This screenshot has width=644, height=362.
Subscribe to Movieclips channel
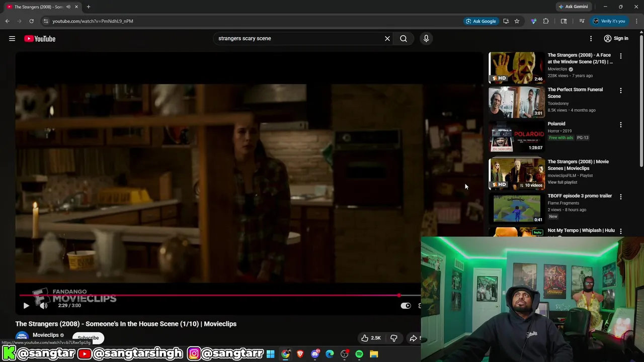88,338
